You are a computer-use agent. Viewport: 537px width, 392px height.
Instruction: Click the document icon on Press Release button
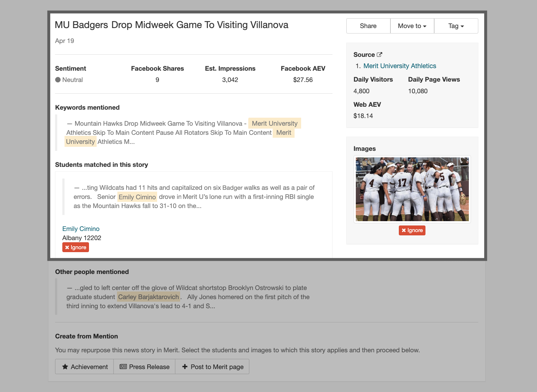124,366
